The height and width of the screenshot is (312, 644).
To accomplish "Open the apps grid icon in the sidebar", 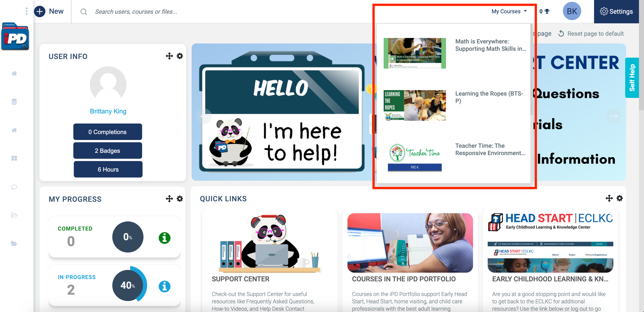I will (14, 158).
